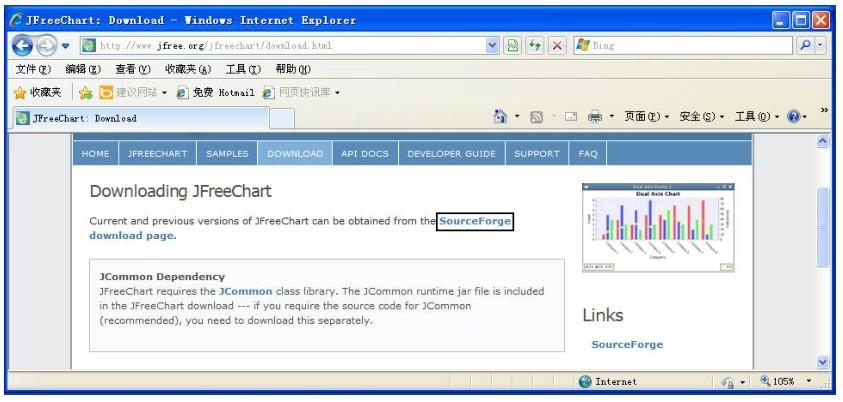Click the red X Stop loading icon
The width and height of the screenshot is (843, 402).
(x=557, y=46)
